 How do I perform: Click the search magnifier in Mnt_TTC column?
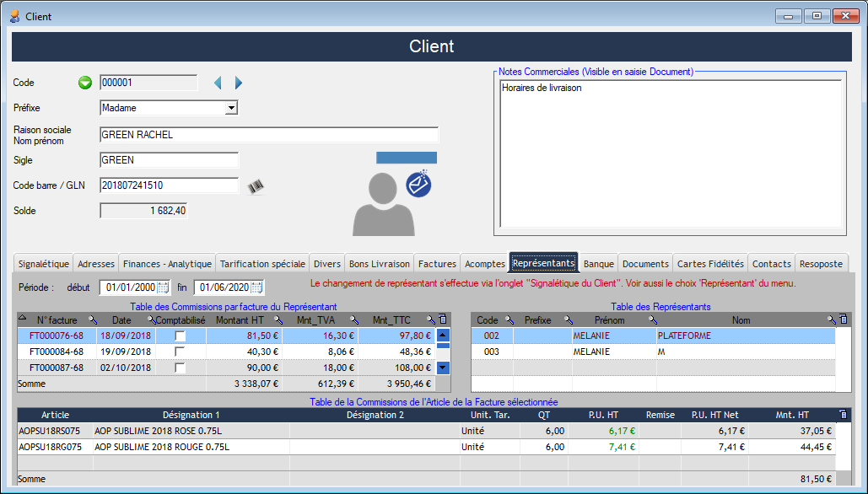tap(431, 320)
